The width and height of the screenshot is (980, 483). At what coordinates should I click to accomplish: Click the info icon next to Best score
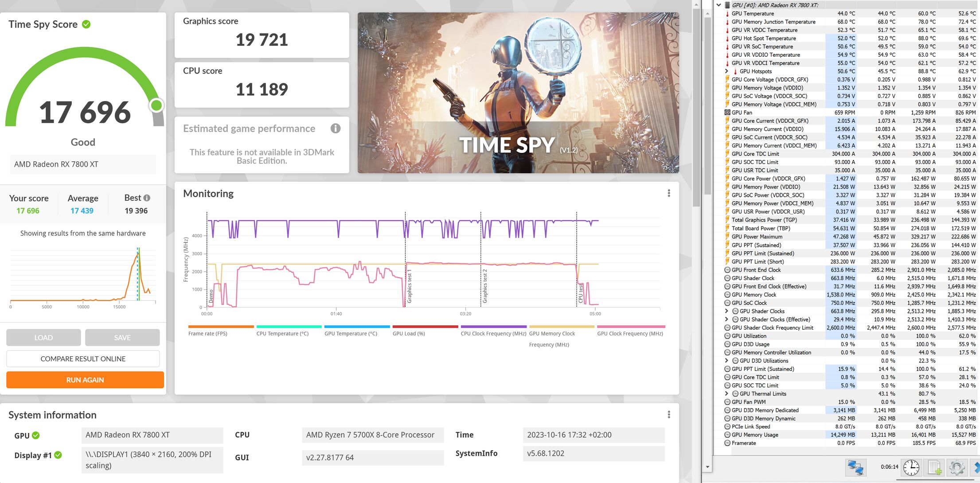[x=147, y=198]
